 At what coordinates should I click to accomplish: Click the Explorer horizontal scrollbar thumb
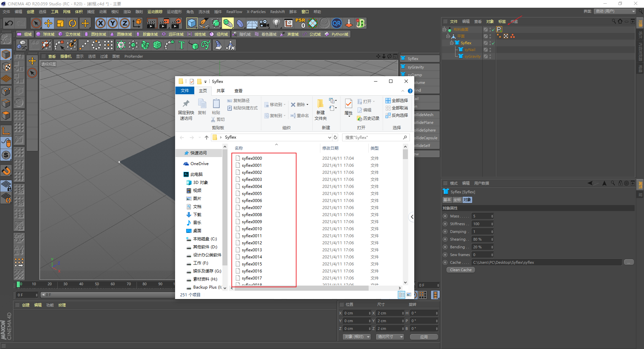(301, 288)
